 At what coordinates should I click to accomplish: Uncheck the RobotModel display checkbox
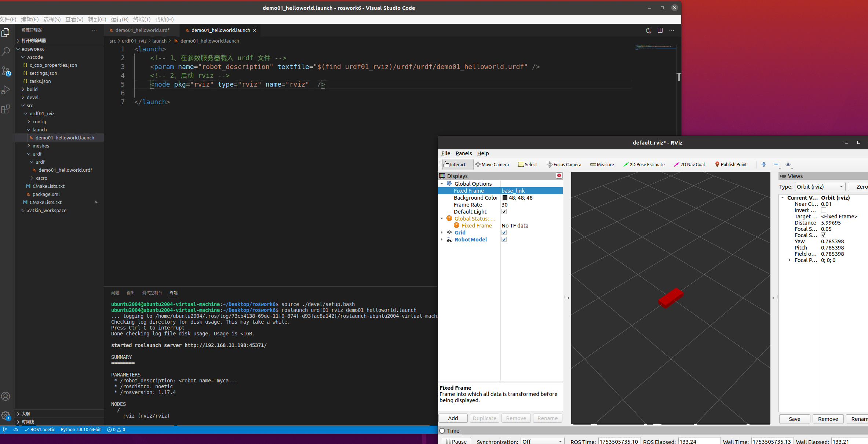coord(504,239)
